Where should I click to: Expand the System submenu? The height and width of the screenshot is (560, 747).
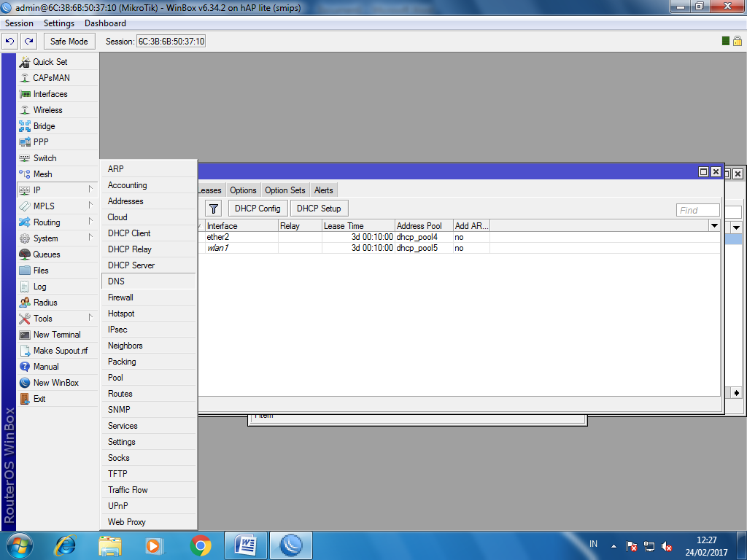pos(90,237)
